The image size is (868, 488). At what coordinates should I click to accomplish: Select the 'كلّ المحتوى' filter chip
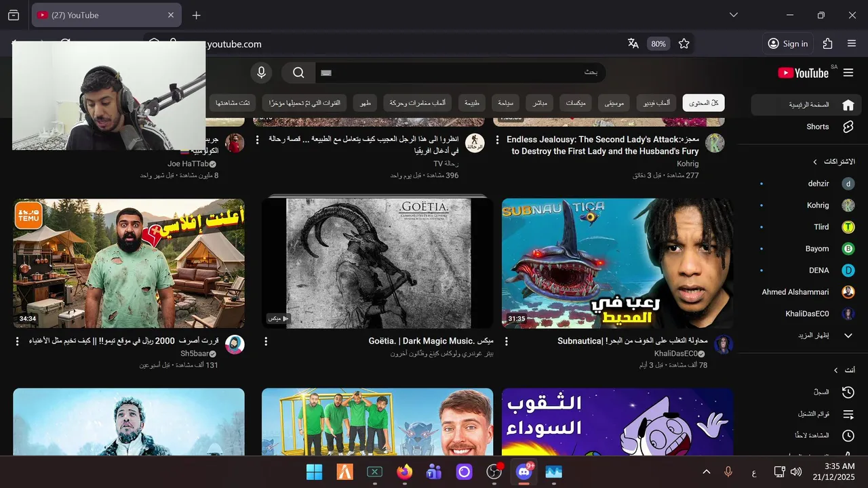tap(704, 103)
